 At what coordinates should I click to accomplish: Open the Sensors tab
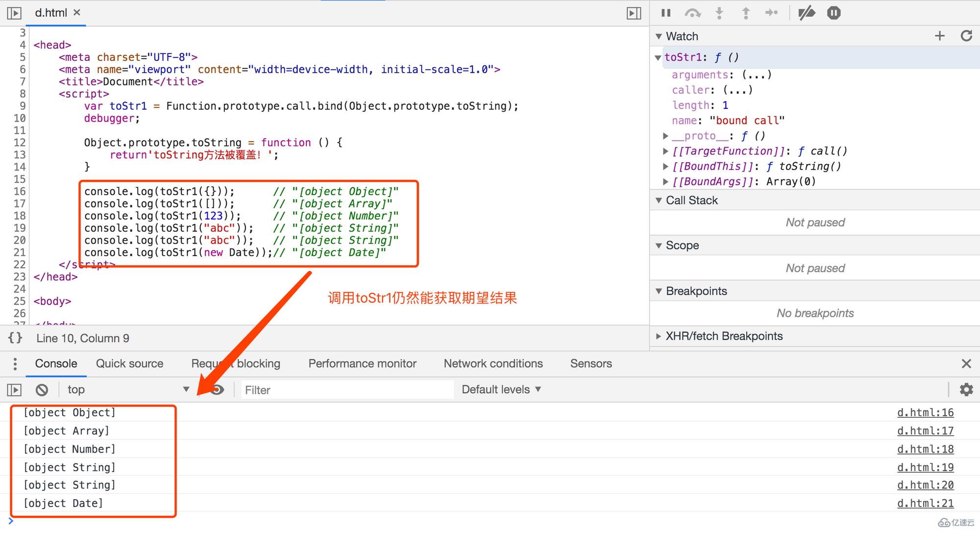pyautogui.click(x=591, y=363)
